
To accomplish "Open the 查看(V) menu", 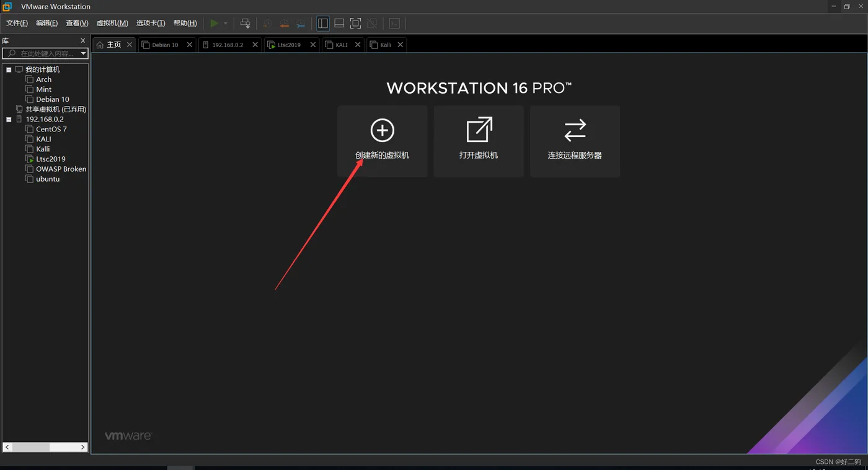I will 77,23.
